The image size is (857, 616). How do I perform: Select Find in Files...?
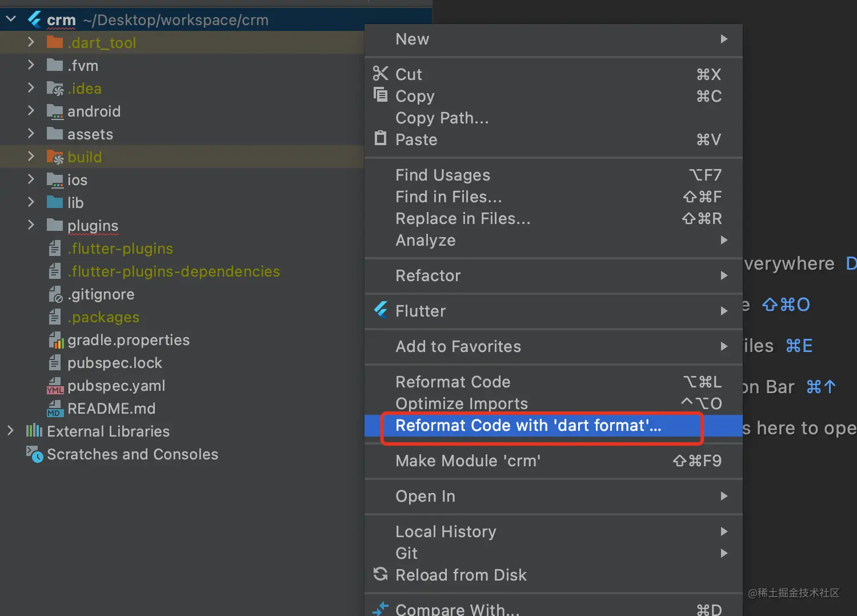point(553,197)
